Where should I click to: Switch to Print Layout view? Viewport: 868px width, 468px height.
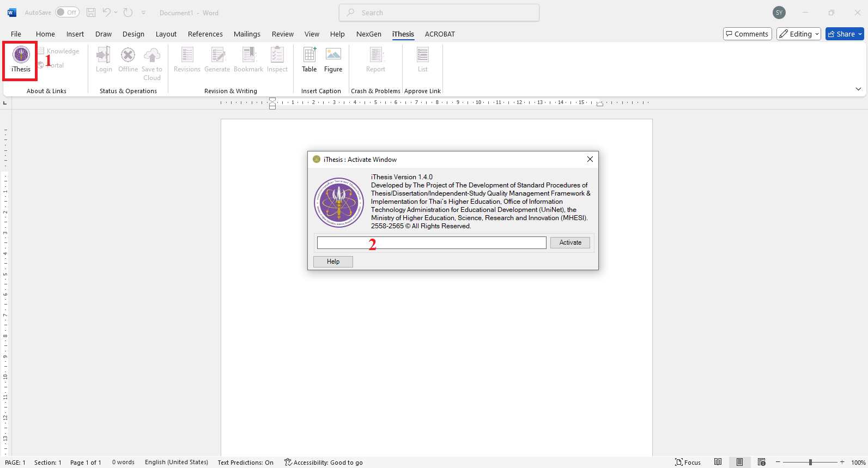[739, 462]
